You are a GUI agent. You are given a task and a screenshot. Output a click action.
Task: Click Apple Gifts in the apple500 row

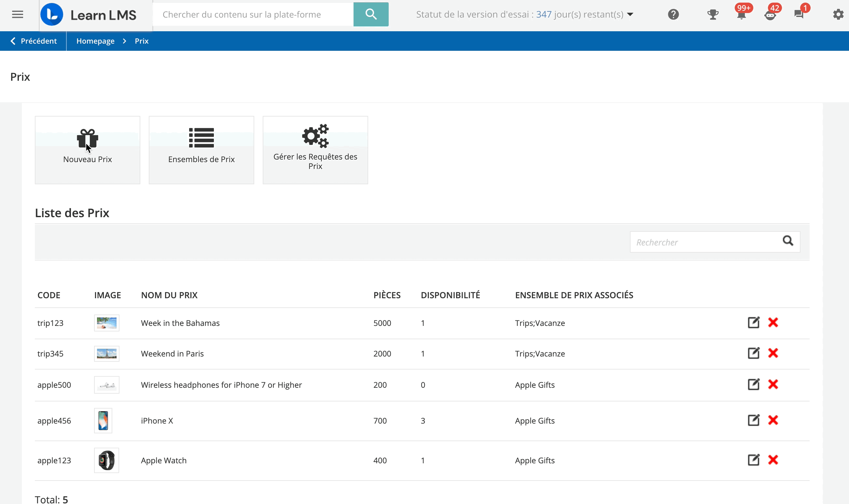click(535, 385)
